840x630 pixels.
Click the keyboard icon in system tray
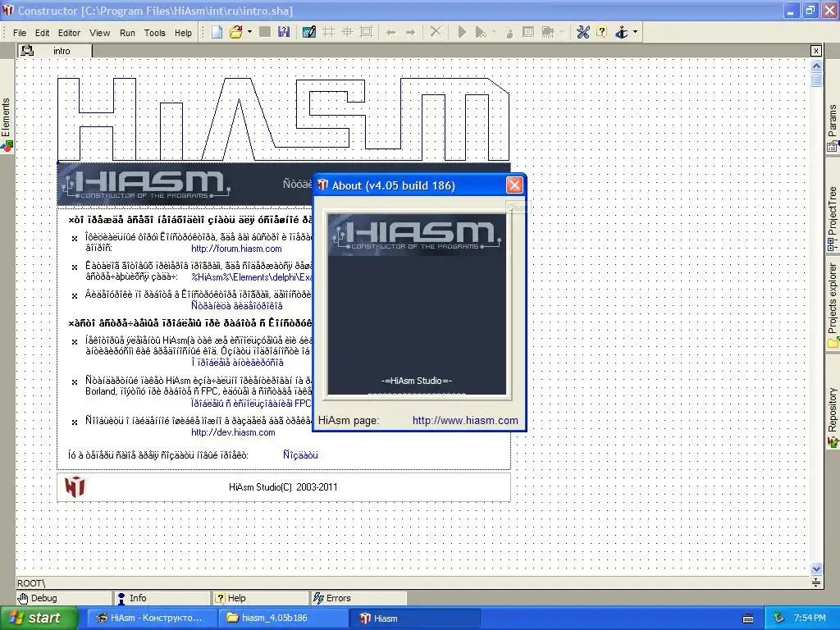point(748,619)
